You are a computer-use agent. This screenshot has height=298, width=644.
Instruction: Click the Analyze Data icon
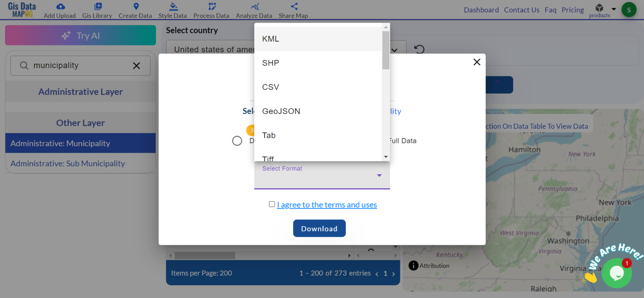(254, 7)
